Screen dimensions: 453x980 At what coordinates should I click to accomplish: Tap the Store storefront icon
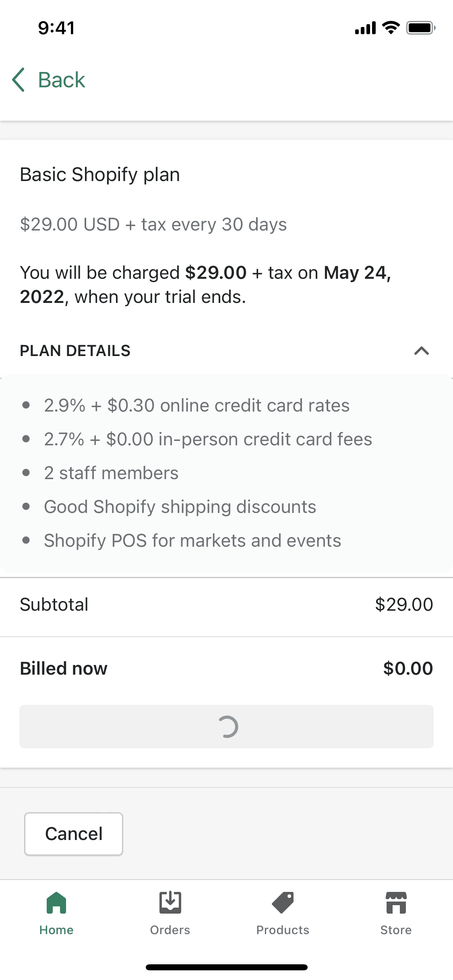(396, 903)
